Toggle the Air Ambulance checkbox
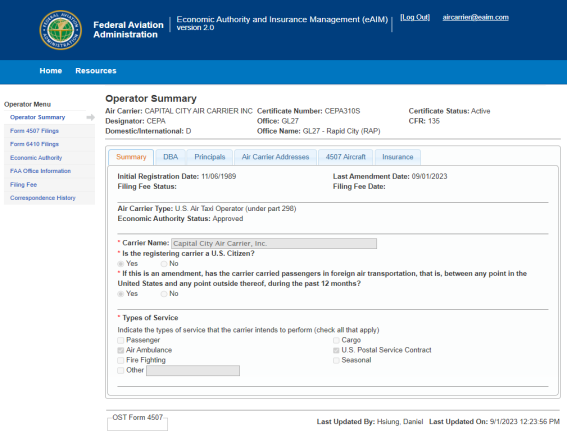The image size is (567, 432). pos(121,350)
